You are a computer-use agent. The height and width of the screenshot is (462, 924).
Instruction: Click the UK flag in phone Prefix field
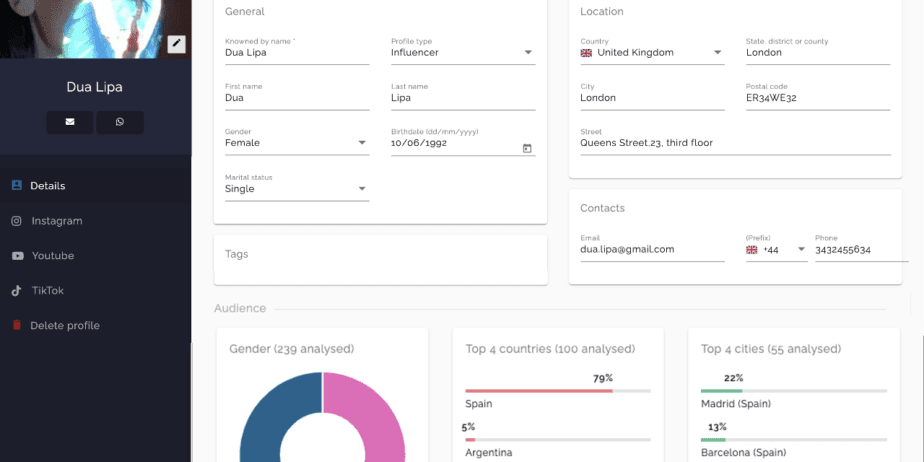coord(751,250)
